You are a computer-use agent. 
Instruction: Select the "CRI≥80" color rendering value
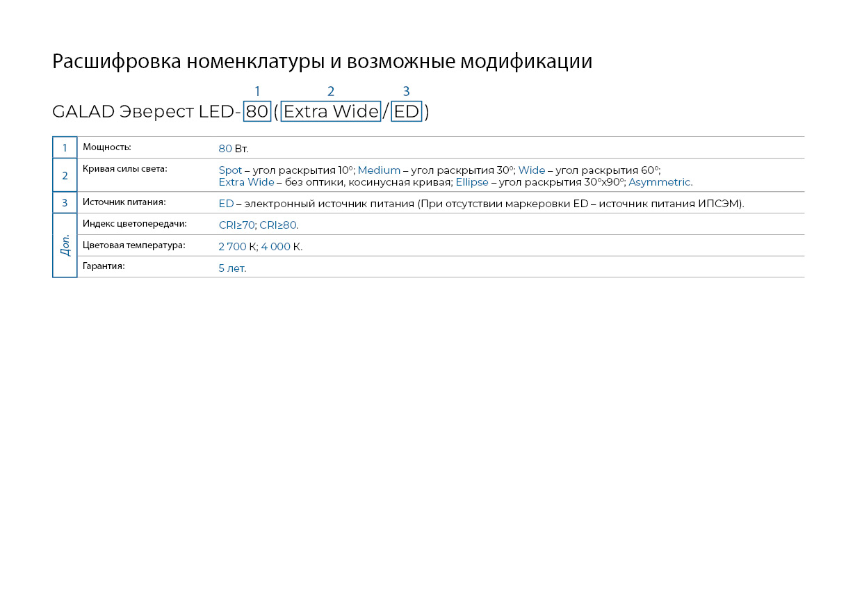coord(278,225)
